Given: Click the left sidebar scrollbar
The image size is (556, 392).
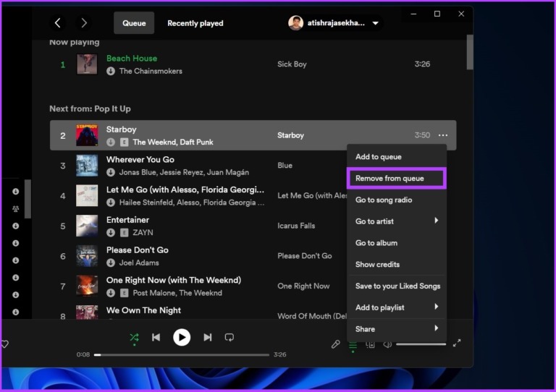Looking at the screenshot, I should coord(28,199).
